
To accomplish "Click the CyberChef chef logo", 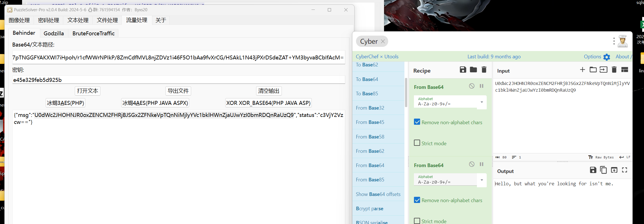I will [623, 41].
